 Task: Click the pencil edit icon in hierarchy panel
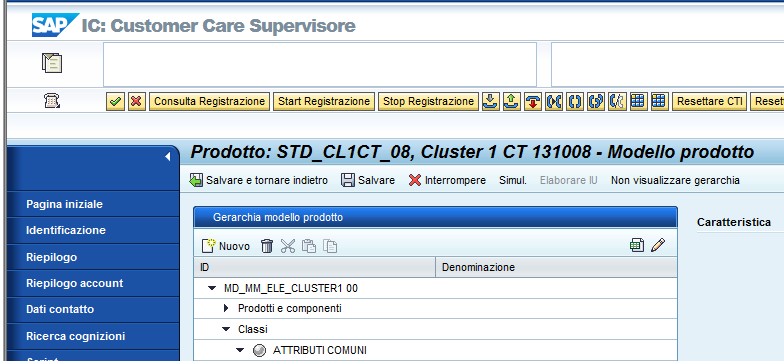658,244
